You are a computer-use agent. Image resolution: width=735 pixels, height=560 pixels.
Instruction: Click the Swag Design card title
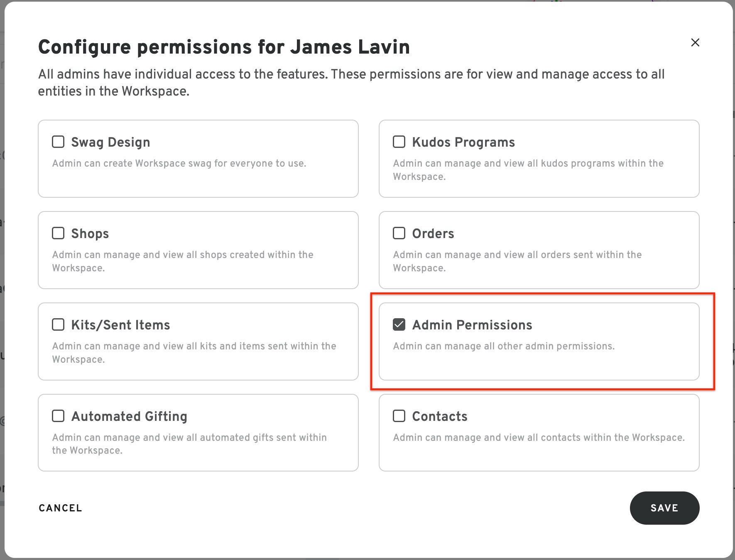(110, 142)
